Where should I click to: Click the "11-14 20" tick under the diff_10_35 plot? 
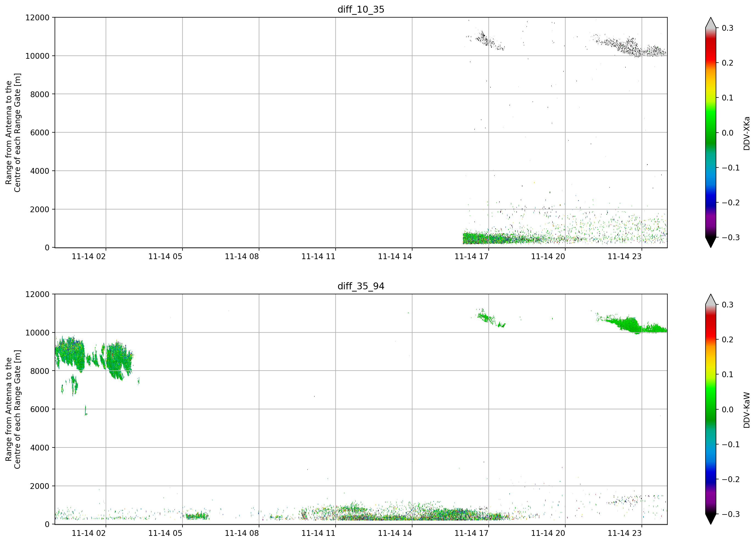pos(548,256)
